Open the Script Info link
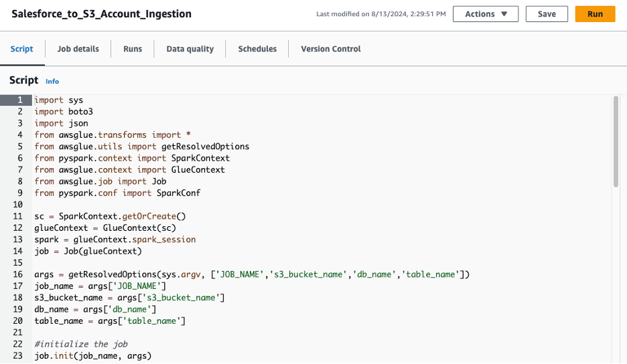This screenshot has height=364, width=627. 52,81
